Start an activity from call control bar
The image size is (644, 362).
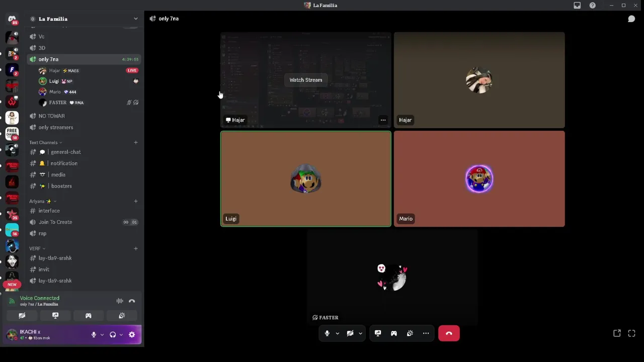click(394, 333)
